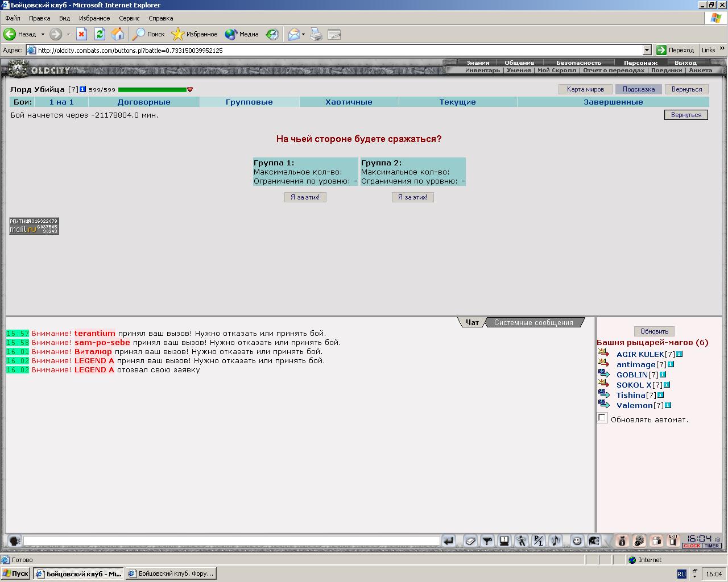This screenshot has height=582, width=728.
Task: Open the Правка menu
Action: coord(39,18)
